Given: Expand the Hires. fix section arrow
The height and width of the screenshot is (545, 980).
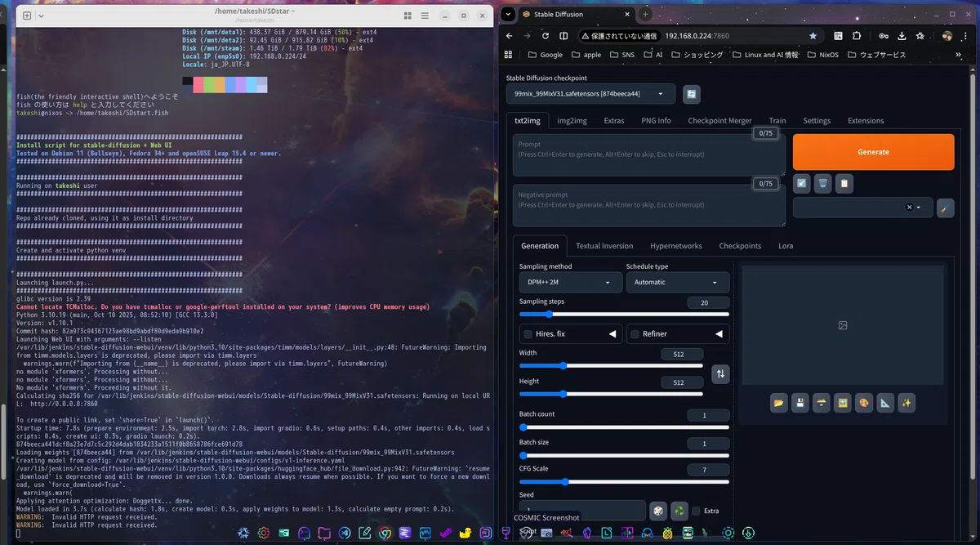Looking at the screenshot, I should tap(612, 334).
